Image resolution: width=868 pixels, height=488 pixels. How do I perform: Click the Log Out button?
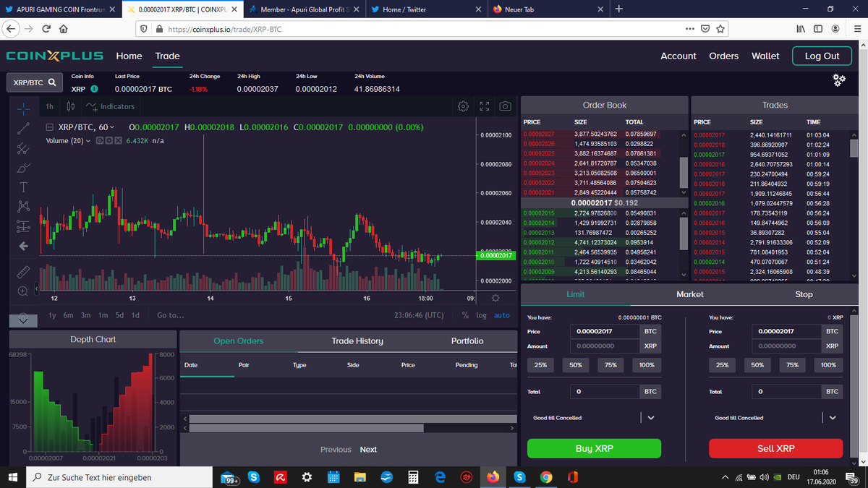pyautogui.click(x=822, y=56)
